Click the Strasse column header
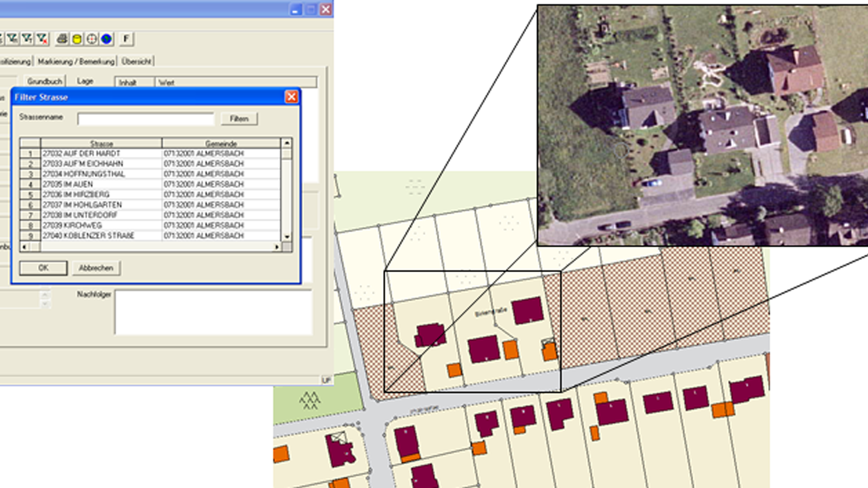Viewport: 868px width, 488px height. pyautogui.click(x=101, y=144)
